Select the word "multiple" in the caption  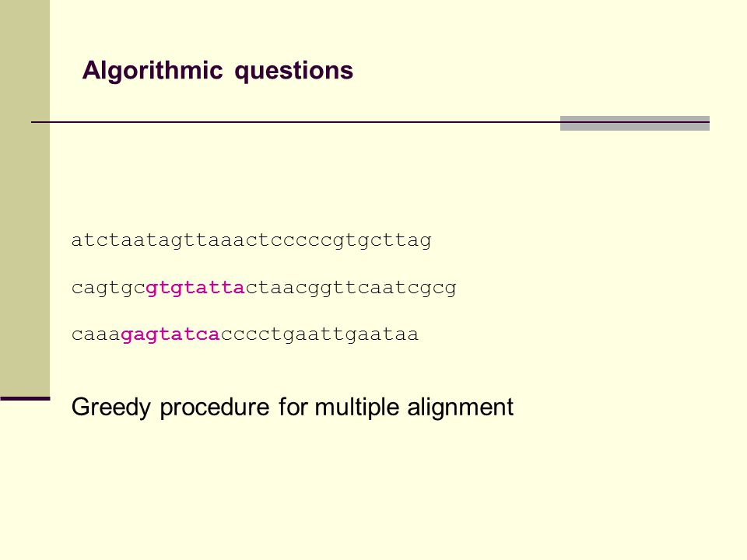(357, 408)
